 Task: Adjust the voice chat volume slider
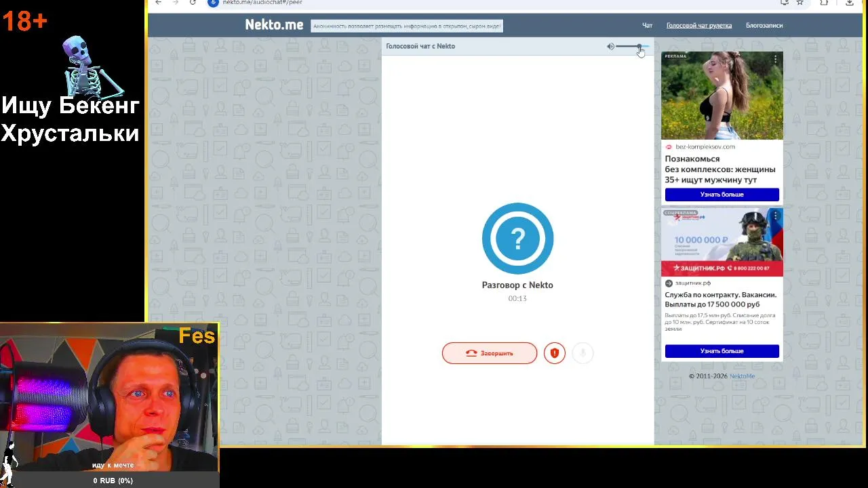tap(632, 46)
